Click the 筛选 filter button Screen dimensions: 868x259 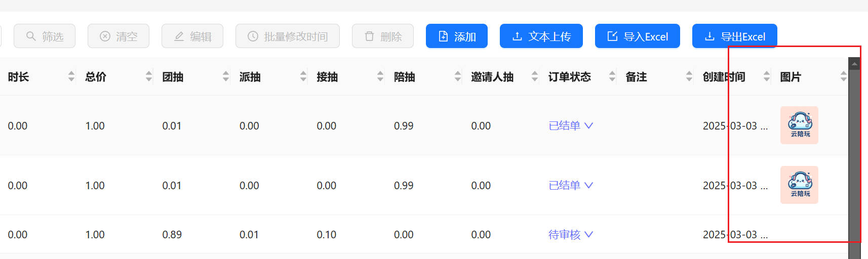(45, 36)
